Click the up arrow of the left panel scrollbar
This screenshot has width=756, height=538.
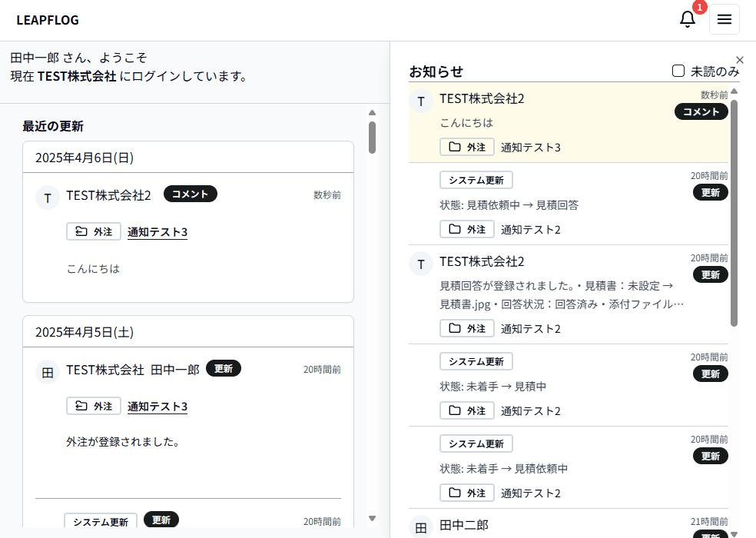pos(373,112)
